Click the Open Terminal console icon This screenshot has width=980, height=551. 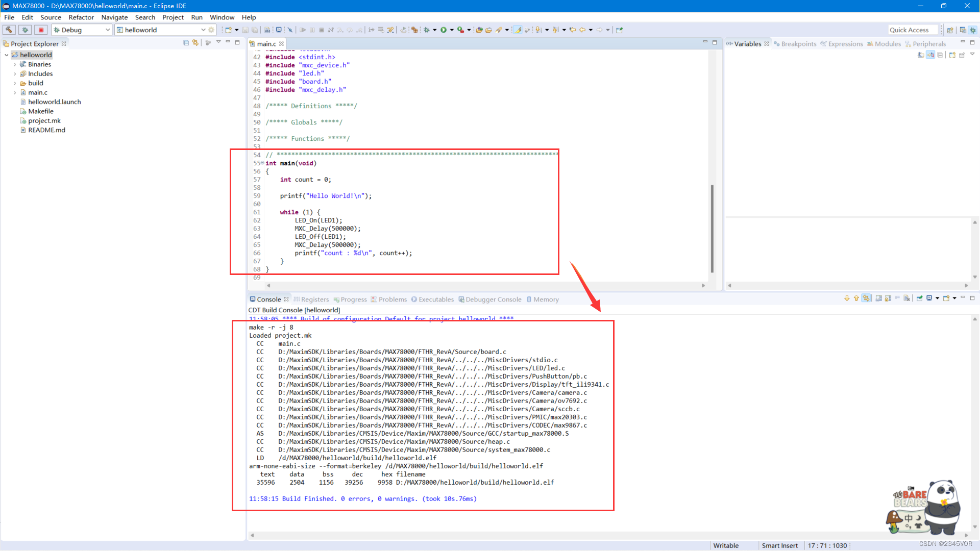tap(279, 30)
